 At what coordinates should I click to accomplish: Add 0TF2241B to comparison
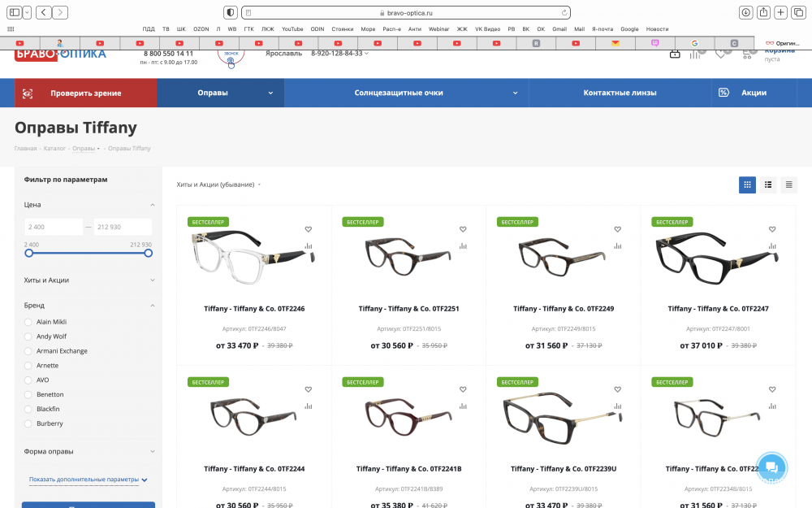coord(463,406)
